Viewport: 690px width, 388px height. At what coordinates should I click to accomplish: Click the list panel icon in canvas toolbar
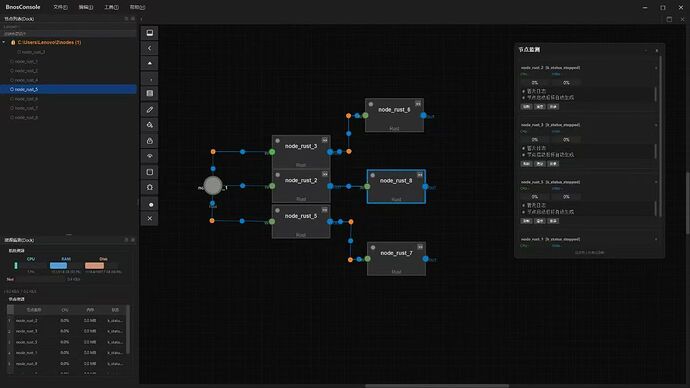tap(150, 93)
